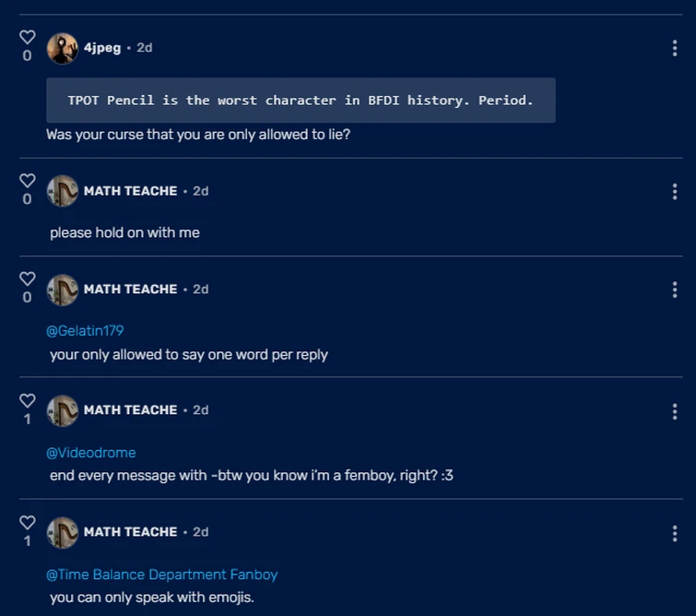696x616 pixels.
Task: Open the @Gelatin179 mention link
Action: (85, 330)
